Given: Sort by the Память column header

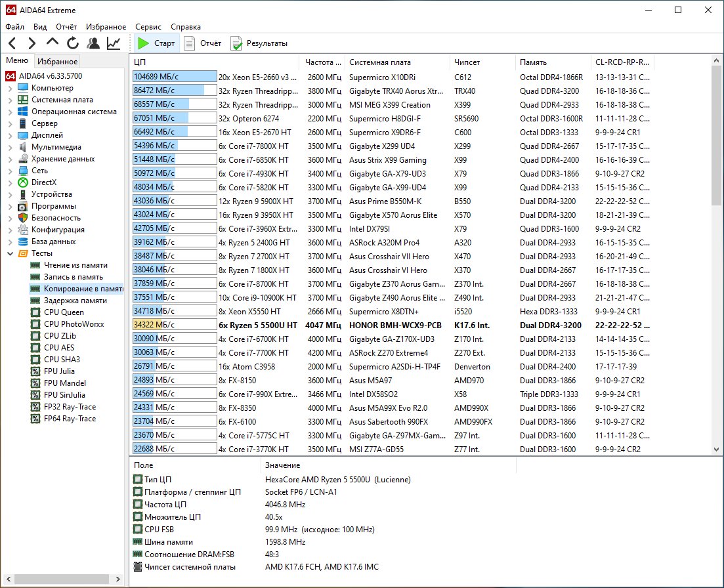Looking at the screenshot, I should tap(553, 62).
